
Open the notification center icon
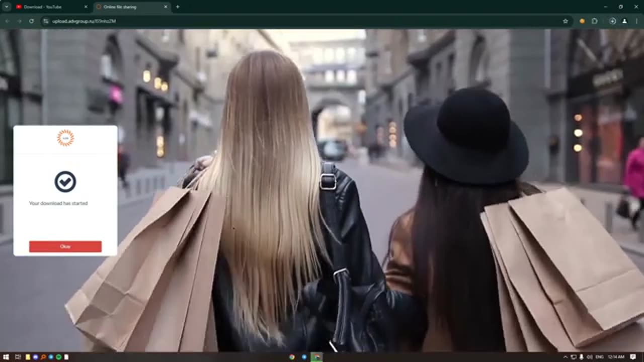click(x=633, y=357)
